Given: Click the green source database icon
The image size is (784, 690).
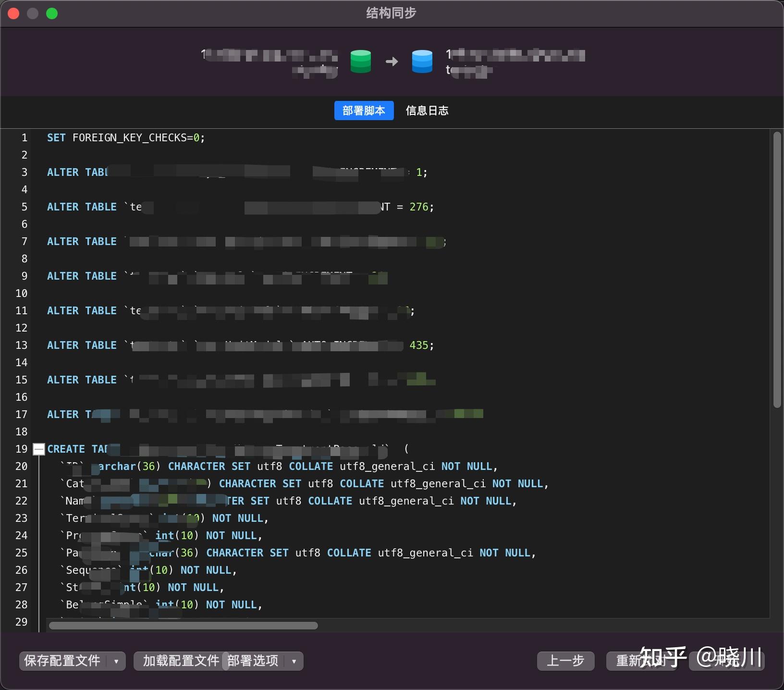Looking at the screenshot, I should coord(361,62).
